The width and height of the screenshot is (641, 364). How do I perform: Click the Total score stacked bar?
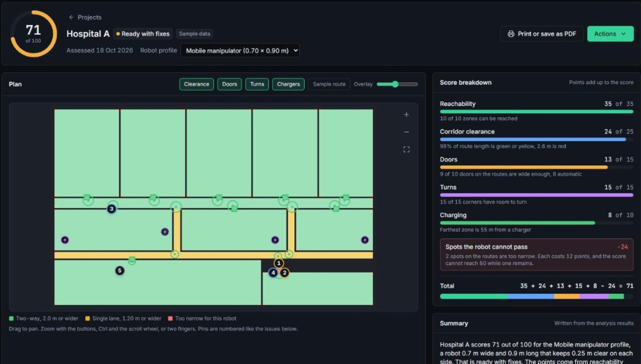(536, 296)
